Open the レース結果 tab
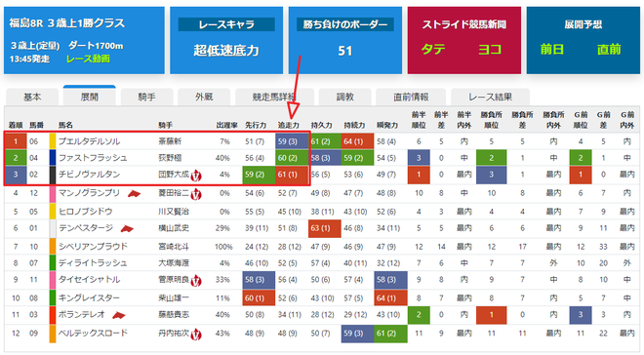 pyautogui.click(x=490, y=97)
